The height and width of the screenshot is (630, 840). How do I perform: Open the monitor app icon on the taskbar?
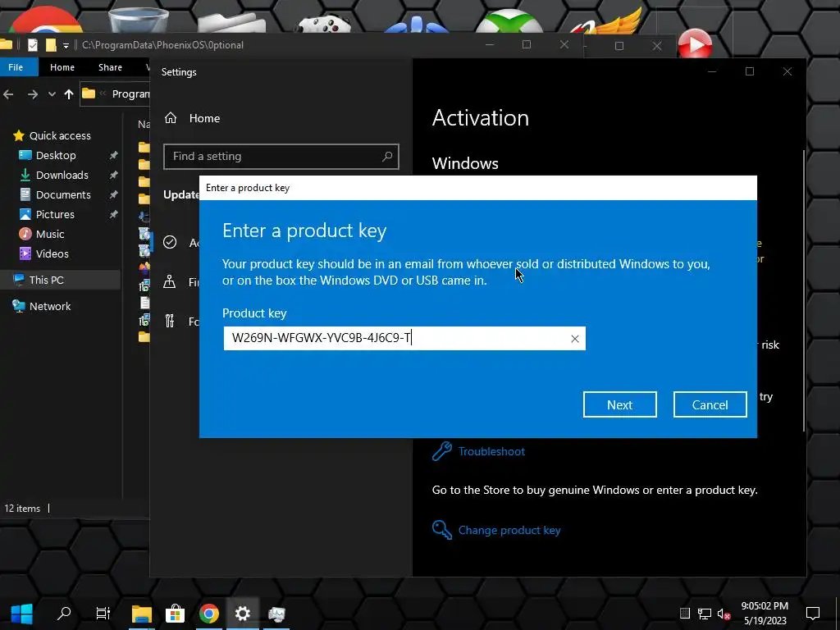(276, 614)
